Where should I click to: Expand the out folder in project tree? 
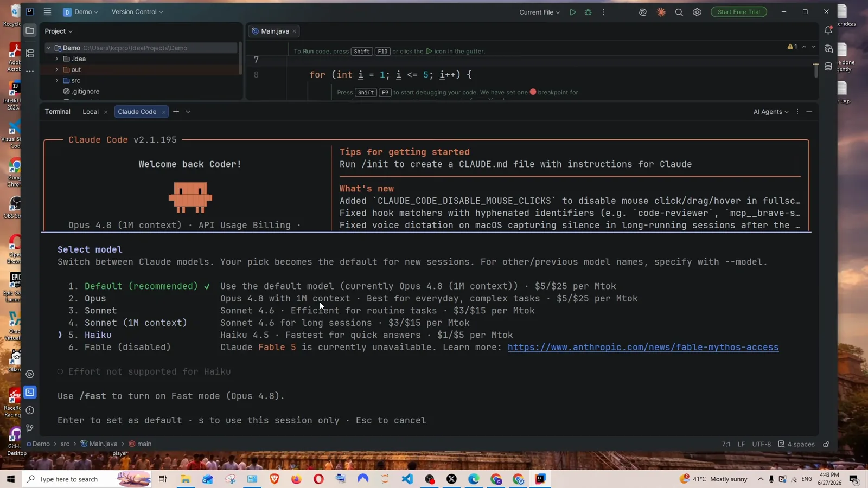[x=57, y=69]
